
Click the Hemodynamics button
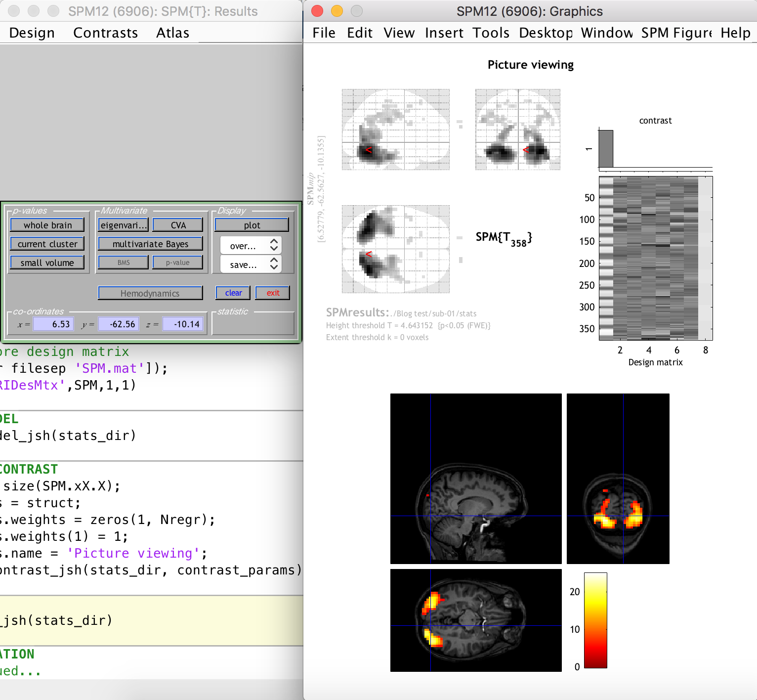pyautogui.click(x=151, y=293)
